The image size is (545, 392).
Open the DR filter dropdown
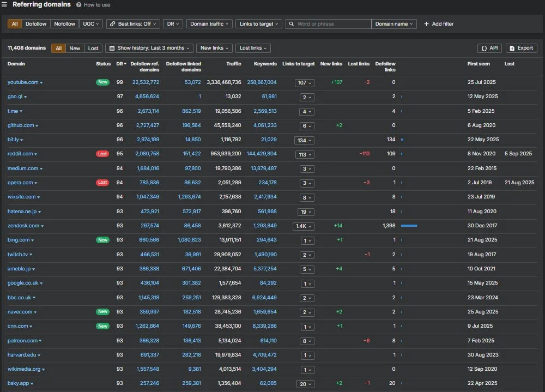(x=173, y=23)
